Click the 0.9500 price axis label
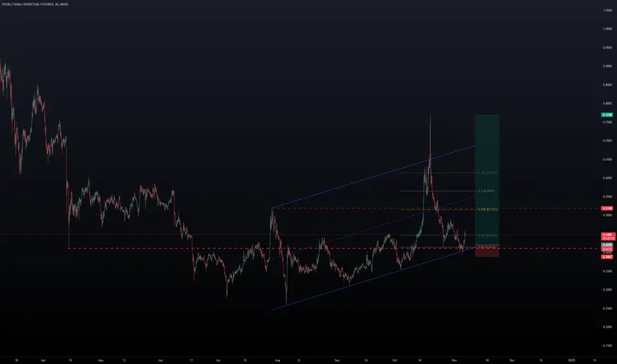617x364 pixels. click(607, 48)
